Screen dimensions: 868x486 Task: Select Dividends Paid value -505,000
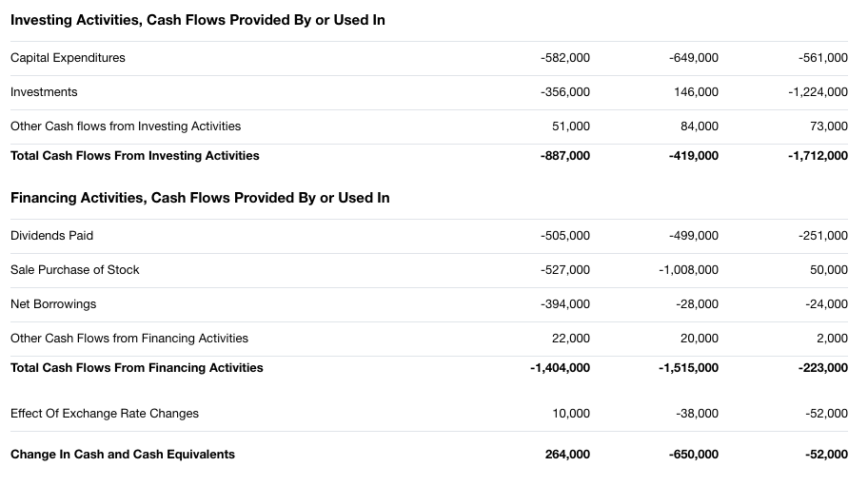[565, 236]
